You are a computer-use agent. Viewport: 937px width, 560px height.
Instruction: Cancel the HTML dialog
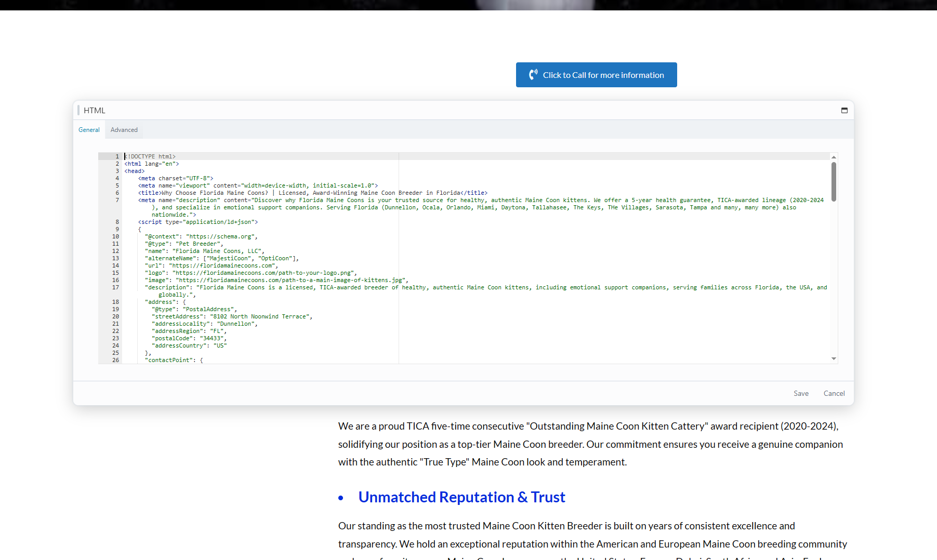pos(834,393)
